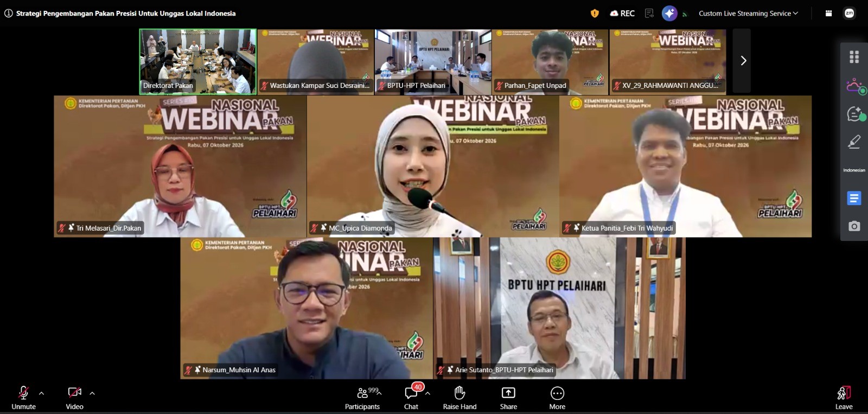
Task: Open the encryption shield icon
Action: pos(595,14)
